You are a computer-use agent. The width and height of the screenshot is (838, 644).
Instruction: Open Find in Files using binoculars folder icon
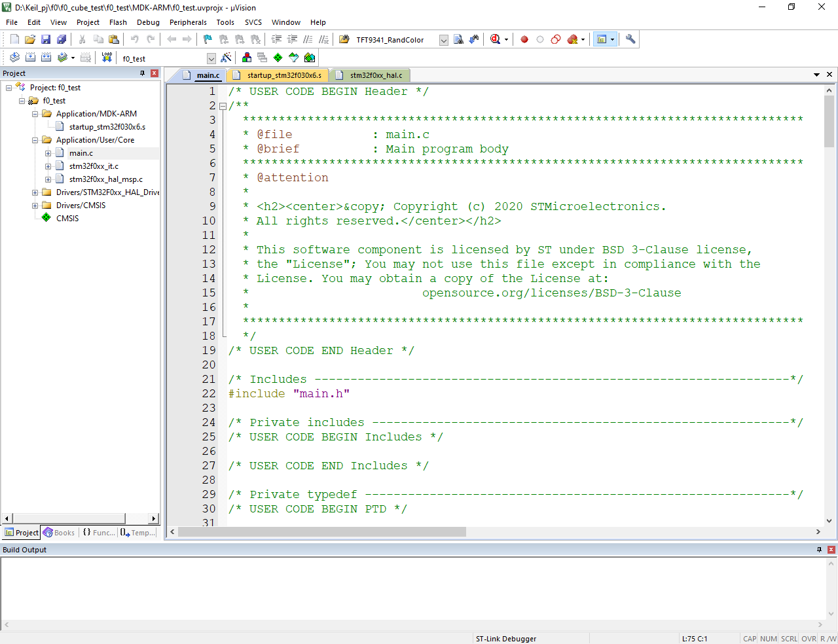344,39
